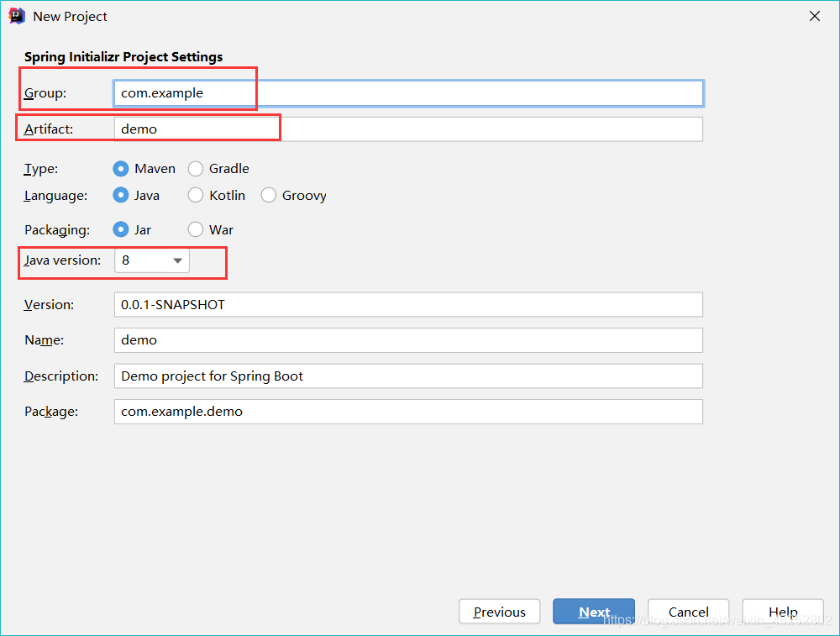The height and width of the screenshot is (636, 840).
Task: Click the Name input field
Action: click(x=409, y=340)
